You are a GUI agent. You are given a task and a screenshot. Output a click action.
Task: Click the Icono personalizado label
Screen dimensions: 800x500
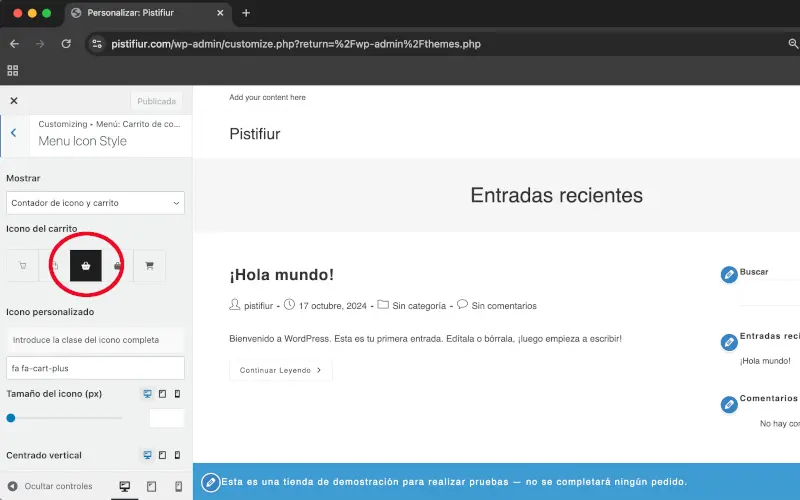[x=50, y=312]
